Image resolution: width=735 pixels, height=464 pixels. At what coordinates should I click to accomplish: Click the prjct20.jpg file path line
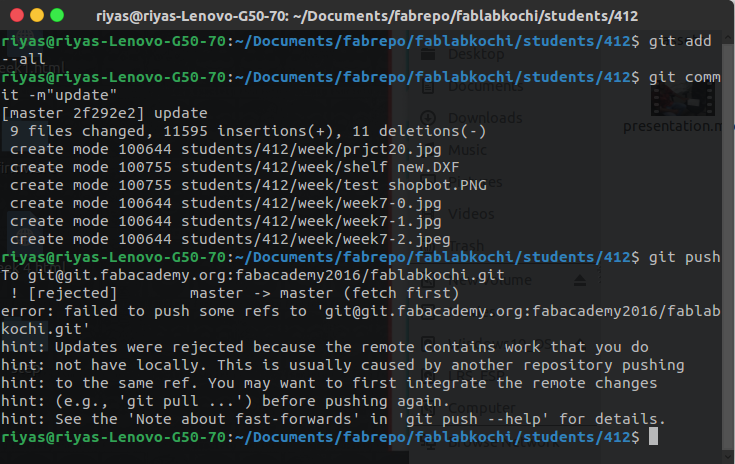click(225, 150)
